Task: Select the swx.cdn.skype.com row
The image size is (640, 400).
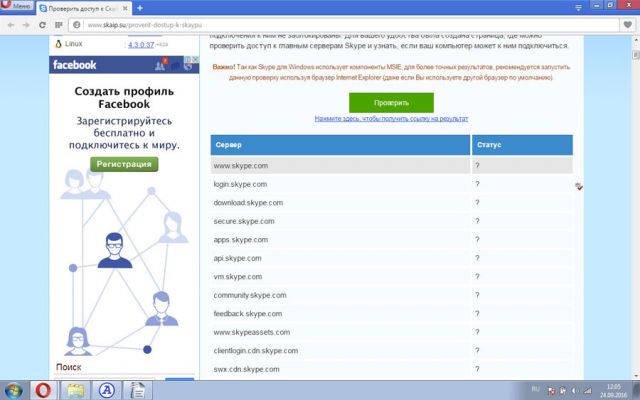Action: pyautogui.click(x=391, y=369)
